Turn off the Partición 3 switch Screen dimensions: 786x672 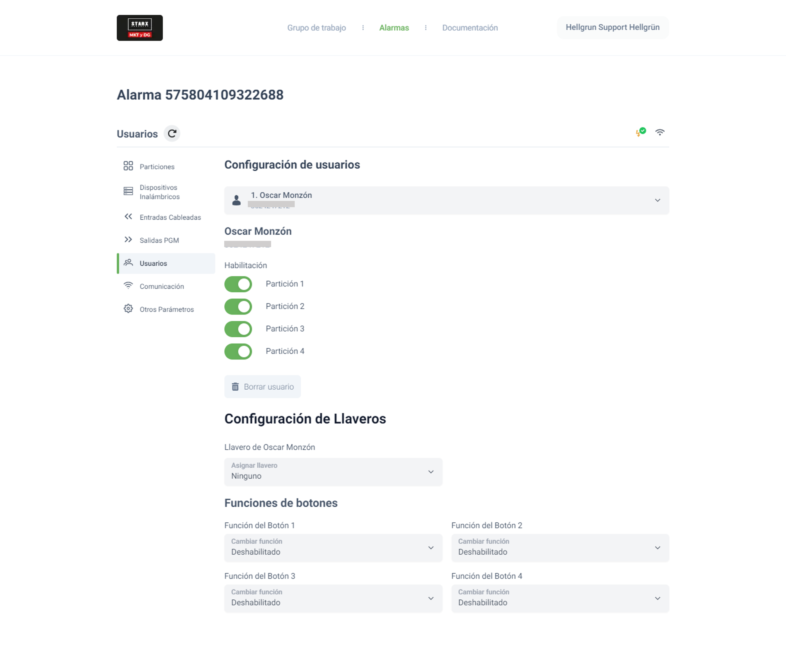pyautogui.click(x=238, y=329)
